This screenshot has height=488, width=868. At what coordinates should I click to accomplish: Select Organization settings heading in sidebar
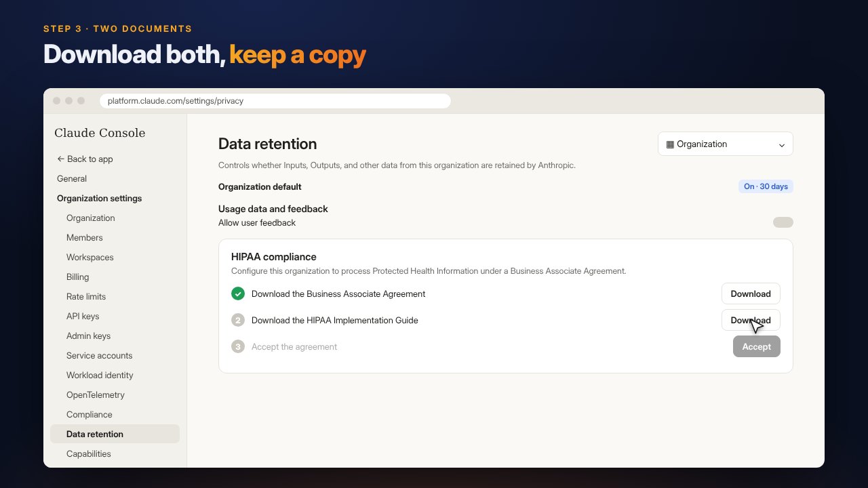coord(100,198)
